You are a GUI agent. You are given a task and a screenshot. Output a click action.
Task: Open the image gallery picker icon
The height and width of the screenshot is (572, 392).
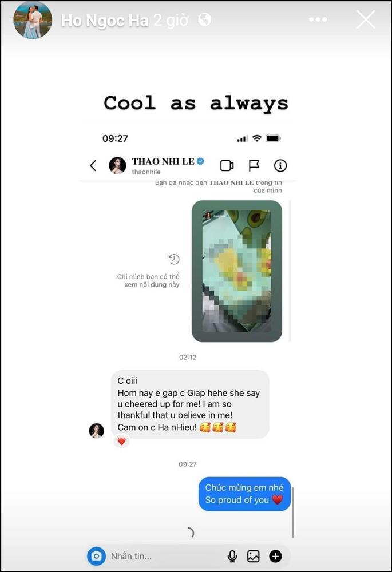[254, 556]
